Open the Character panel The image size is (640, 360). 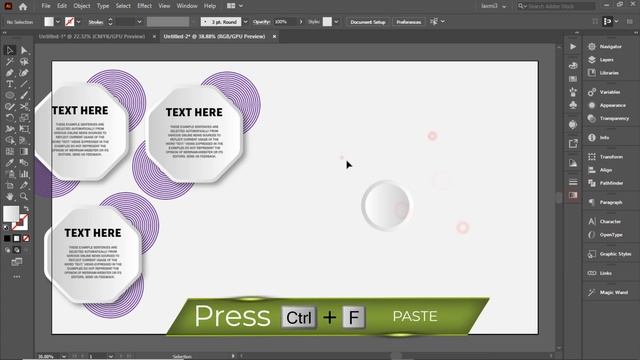pyautogui.click(x=610, y=221)
